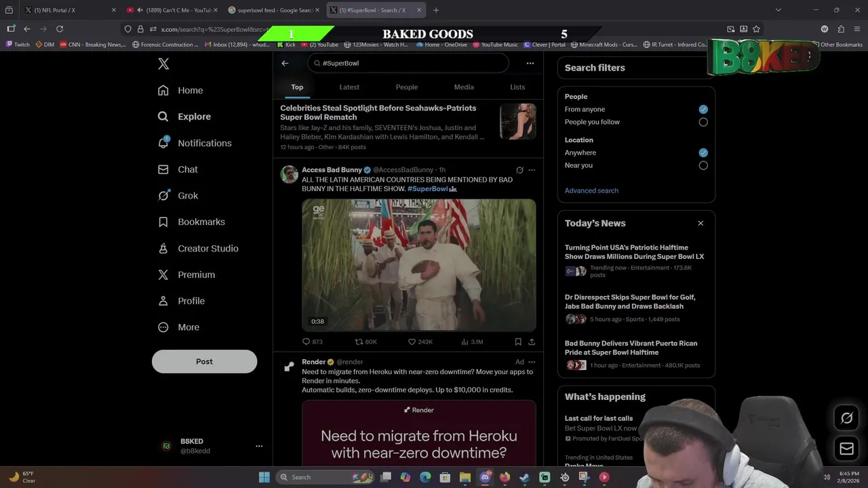This screenshot has height=488, width=868.
Task: View analytics of the Bad Bunny post
Action: [472, 342]
